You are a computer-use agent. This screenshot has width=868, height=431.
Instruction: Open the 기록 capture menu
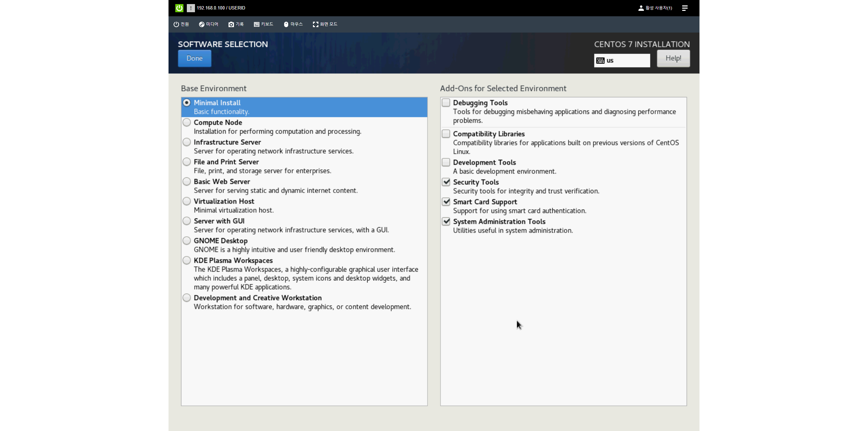coord(236,24)
